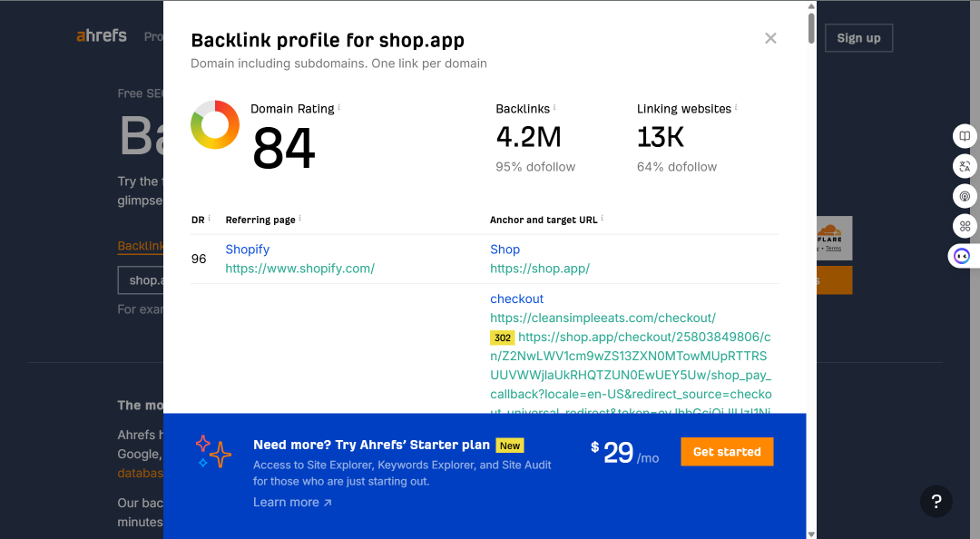Click the Ahrefs logo in header
The width and height of the screenshot is (980, 539).
coord(102,35)
